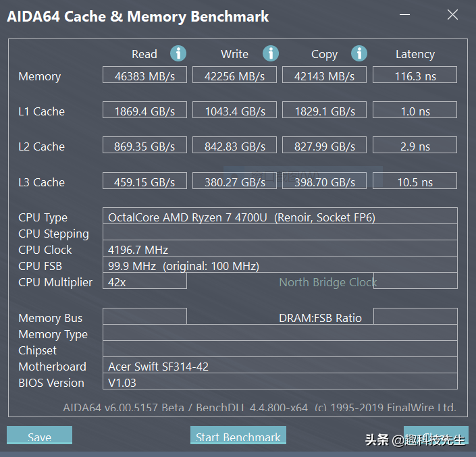This screenshot has width=476, height=457.
Task: Click the Memory Copy 42143 MB/s field
Action: 324,76
